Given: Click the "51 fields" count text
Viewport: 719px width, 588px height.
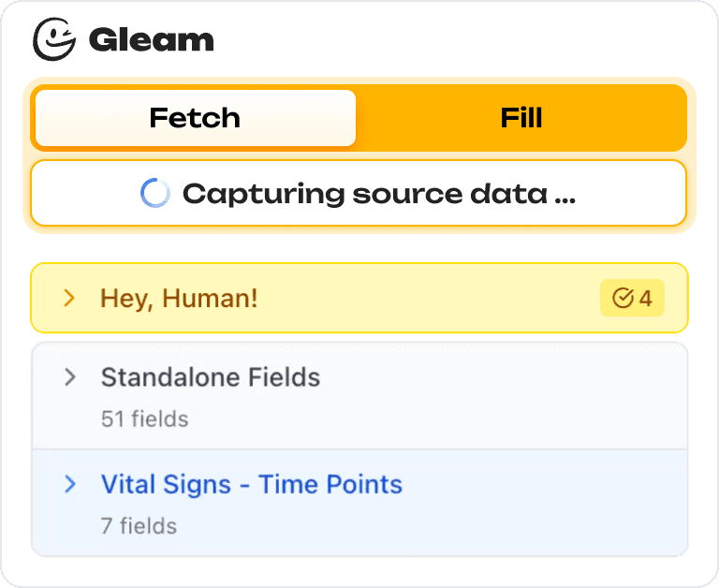Looking at the screenshot, I should pos(144,419).
